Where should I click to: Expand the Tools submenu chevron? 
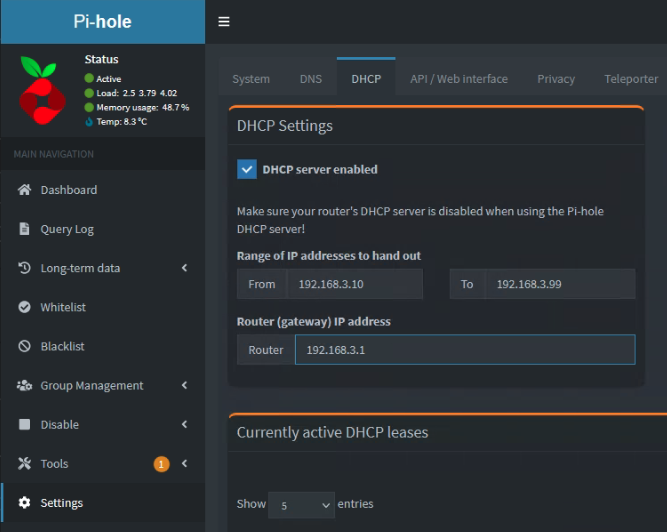(185, 463)
